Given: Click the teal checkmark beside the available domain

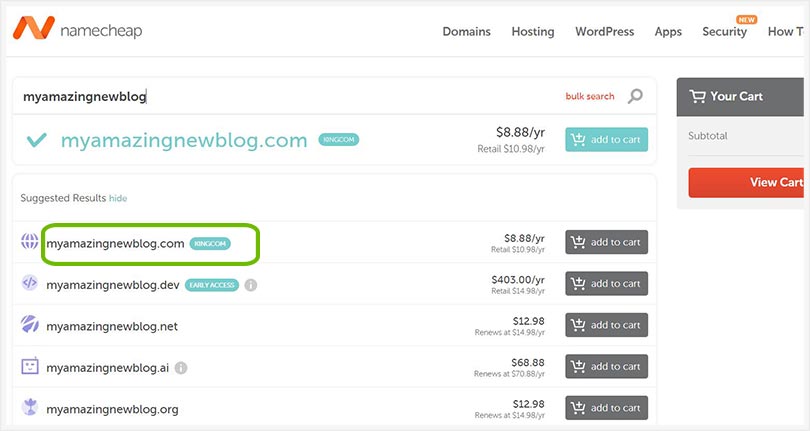Looking at the screenshot, I should [37, 140].
